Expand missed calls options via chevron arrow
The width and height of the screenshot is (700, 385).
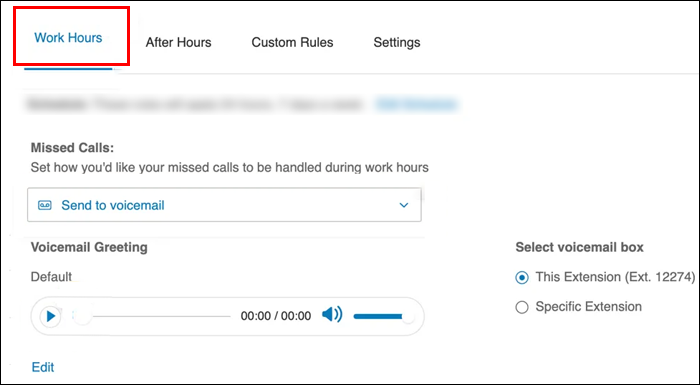pos(404,205)
